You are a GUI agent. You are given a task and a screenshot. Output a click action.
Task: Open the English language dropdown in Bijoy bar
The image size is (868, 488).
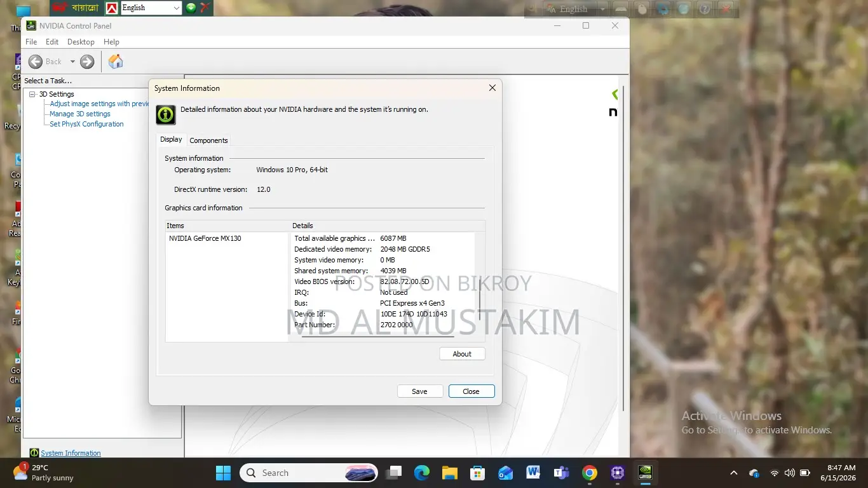pyautogui.click(x=176, y=8)
